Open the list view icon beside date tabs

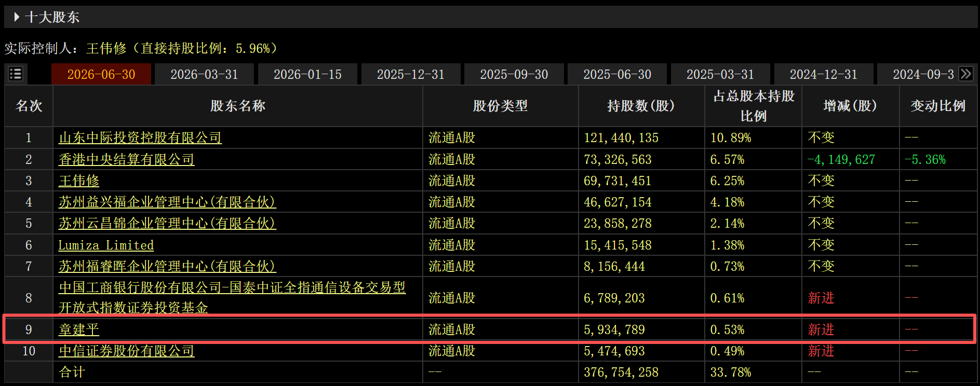point(16,74)
